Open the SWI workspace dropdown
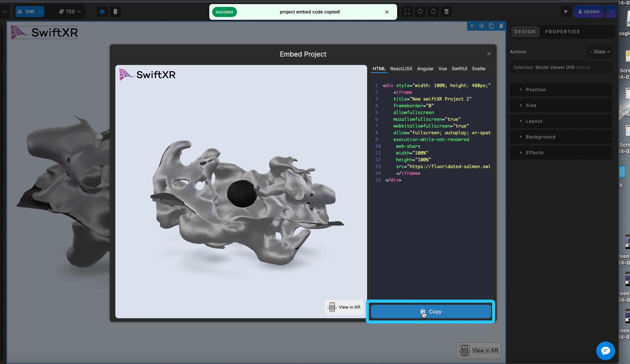630x364 pixels. pyautogui.click(x=30, y=11)
